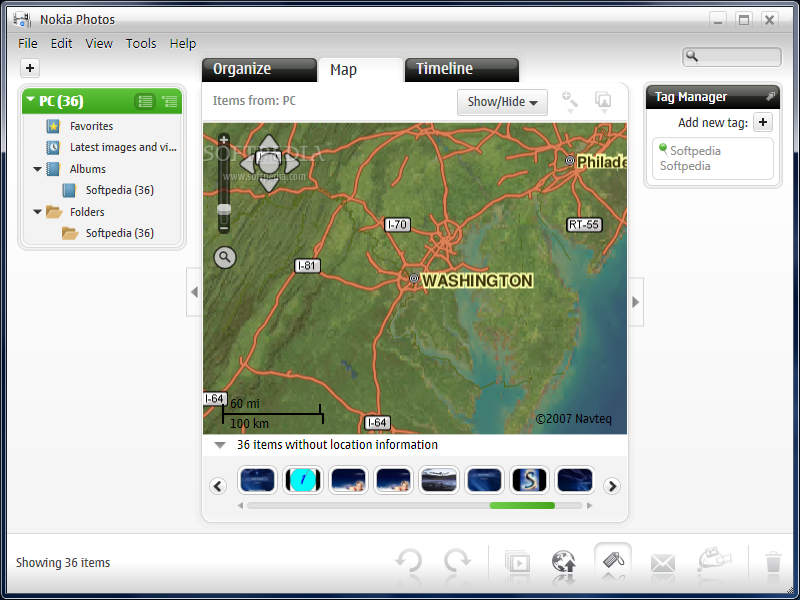Screen dimensions: 800x600
Task: Switch to the Timeline tab
Action: [x=462, y=69]
